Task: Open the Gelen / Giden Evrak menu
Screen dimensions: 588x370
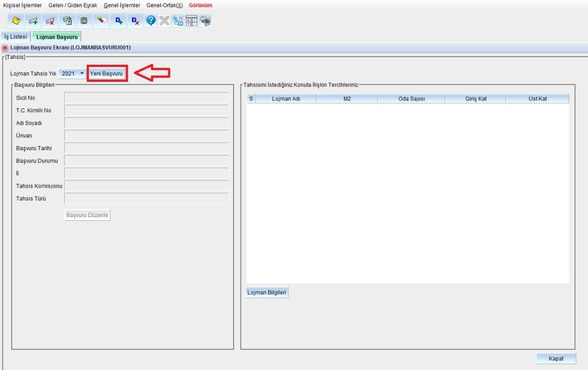Action: (x=73, y=5)
